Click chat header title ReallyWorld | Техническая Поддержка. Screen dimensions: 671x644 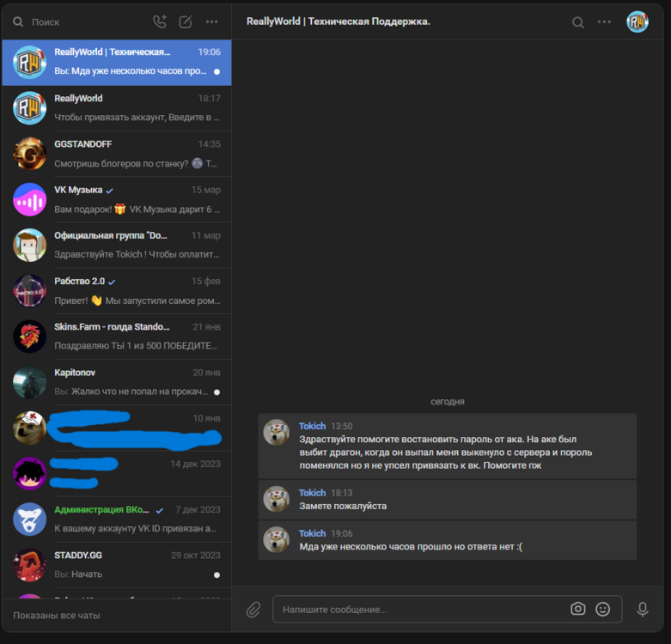point(338,21)
